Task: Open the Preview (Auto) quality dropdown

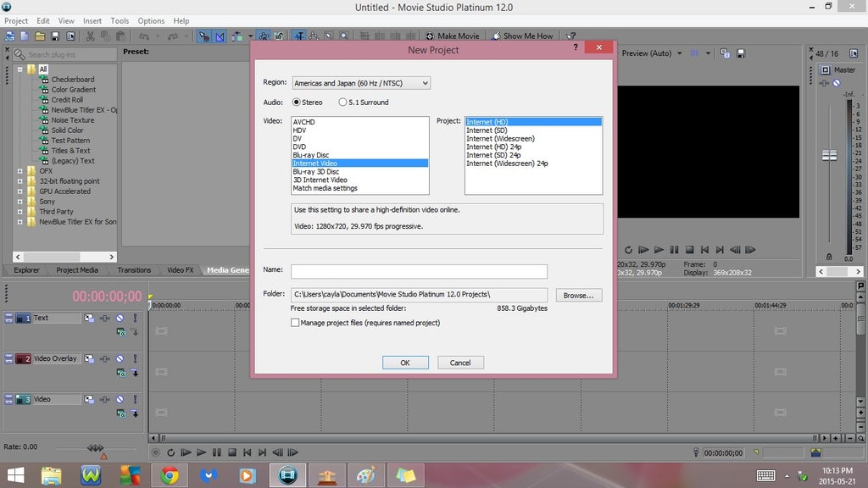Action: point(650,53)
